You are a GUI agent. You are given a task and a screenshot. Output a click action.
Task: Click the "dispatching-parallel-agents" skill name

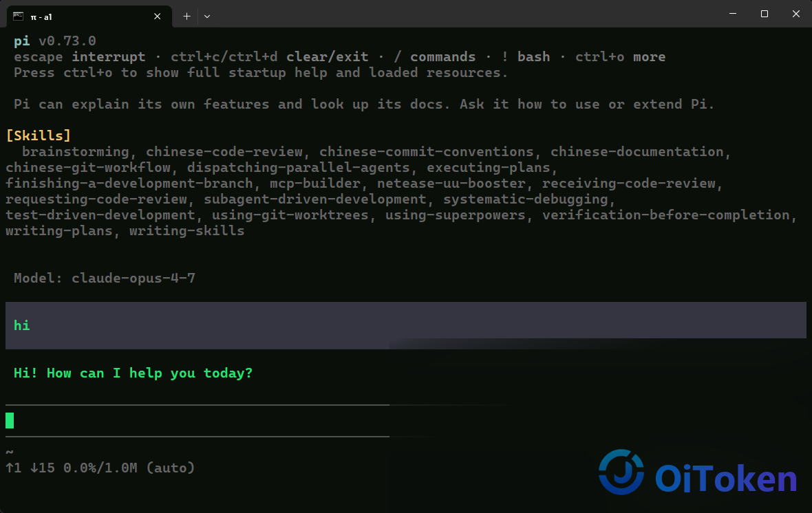tap(298, 168)
